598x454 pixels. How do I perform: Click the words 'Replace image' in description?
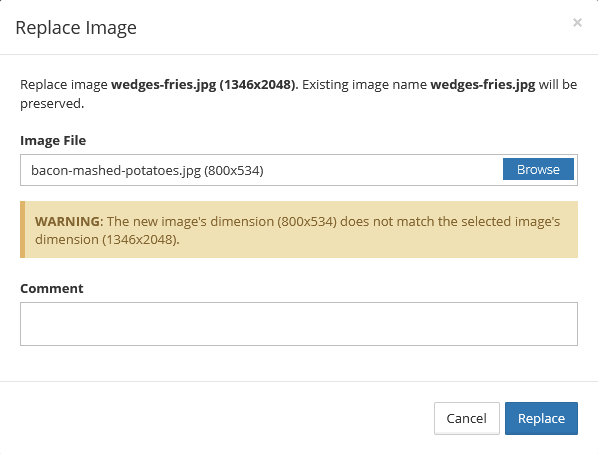point(64,84)
